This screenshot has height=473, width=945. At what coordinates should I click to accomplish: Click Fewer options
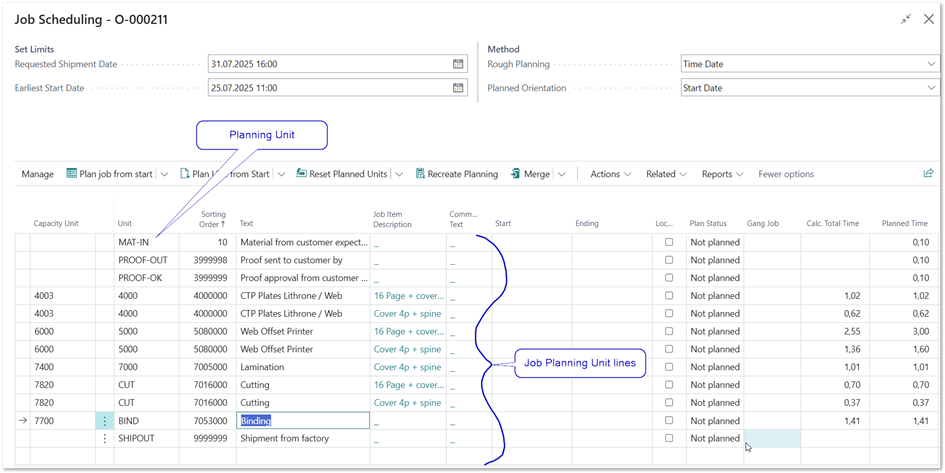(x=786, y=174)
